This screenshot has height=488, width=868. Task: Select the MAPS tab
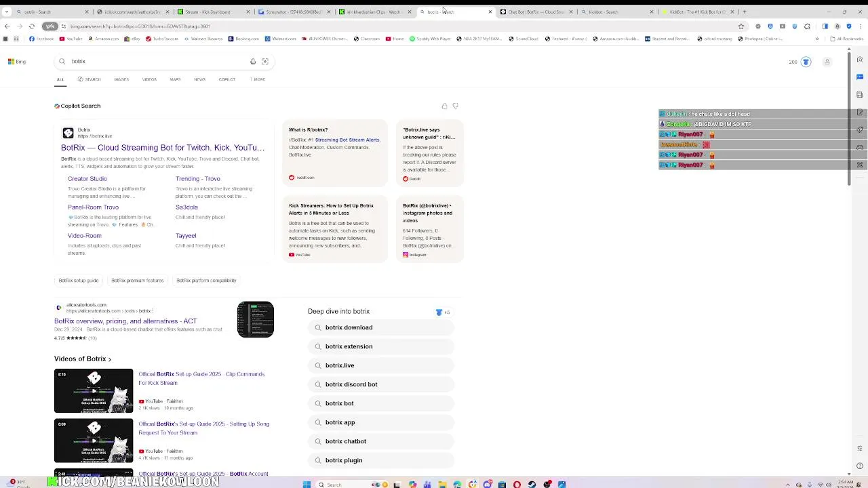click(175, 79)
